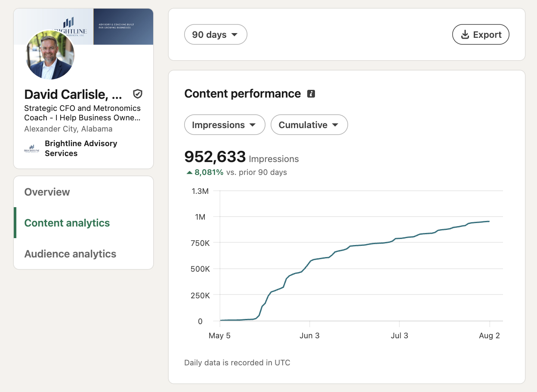The height and width of the screenshot is (392, 537).
Task: Select the Content analytics section
Action: click(x=67, y=223)
